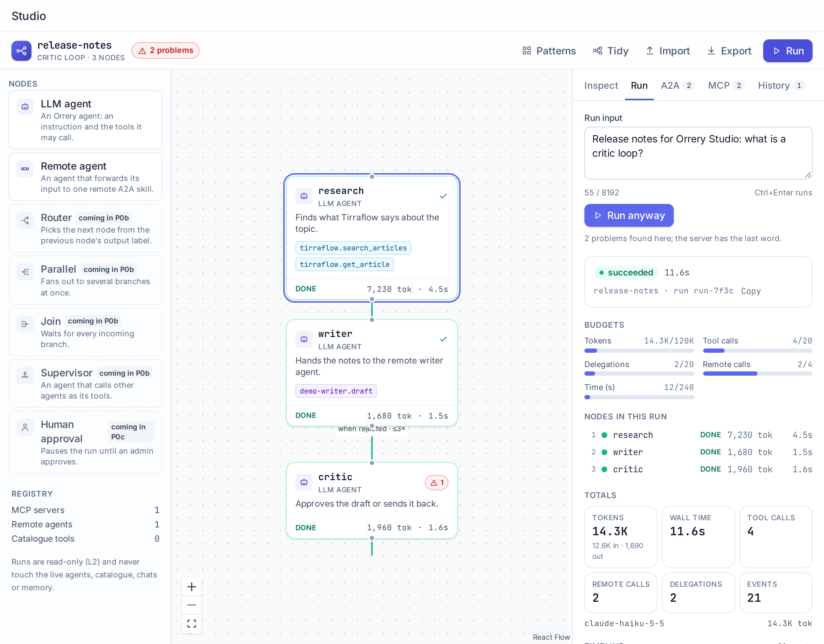Click the Delegations budget bar
824x644 pixels.
(639, 374)
